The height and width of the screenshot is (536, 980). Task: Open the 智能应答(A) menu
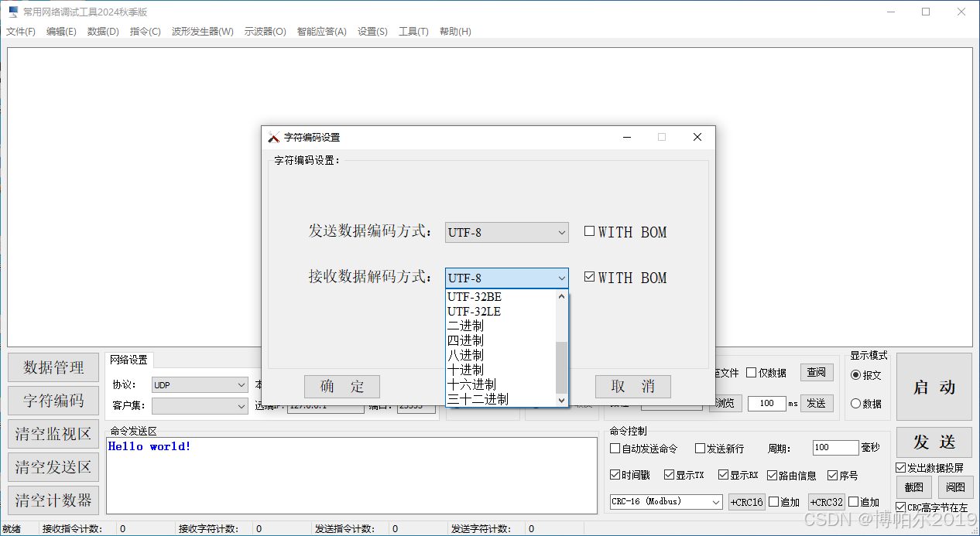pos(321,32)
